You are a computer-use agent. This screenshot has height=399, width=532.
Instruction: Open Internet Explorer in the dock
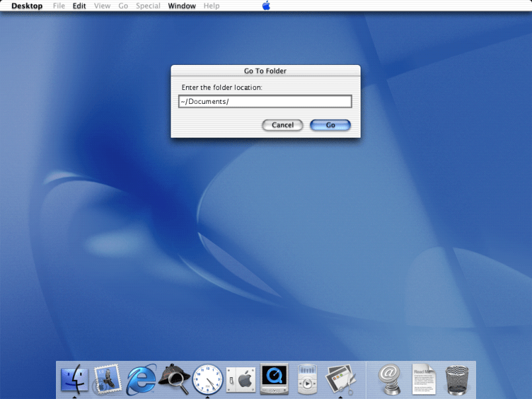point(141,379)
